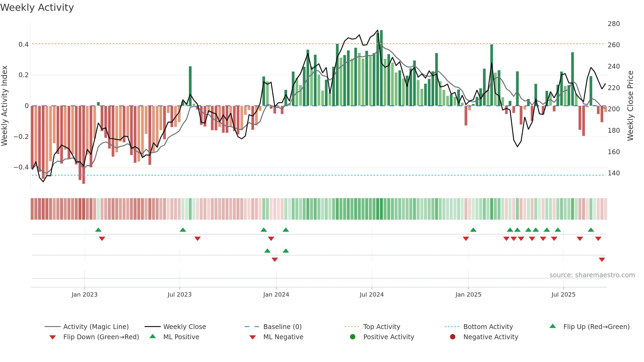Click the 240 tick on the price axis
Image resolution: width=644 pixels, height=362 pixels.
(x=614, y=66)
